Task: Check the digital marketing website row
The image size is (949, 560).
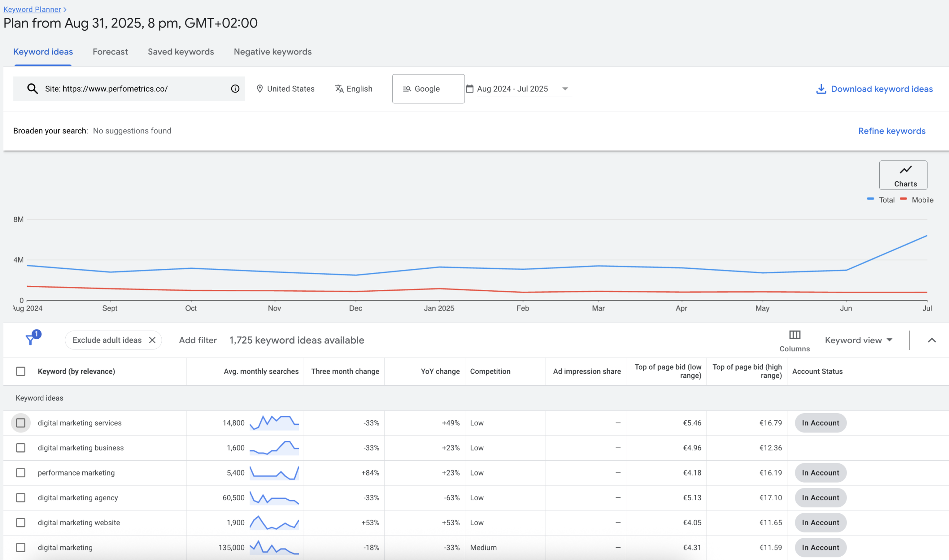Action: (21, 522)
